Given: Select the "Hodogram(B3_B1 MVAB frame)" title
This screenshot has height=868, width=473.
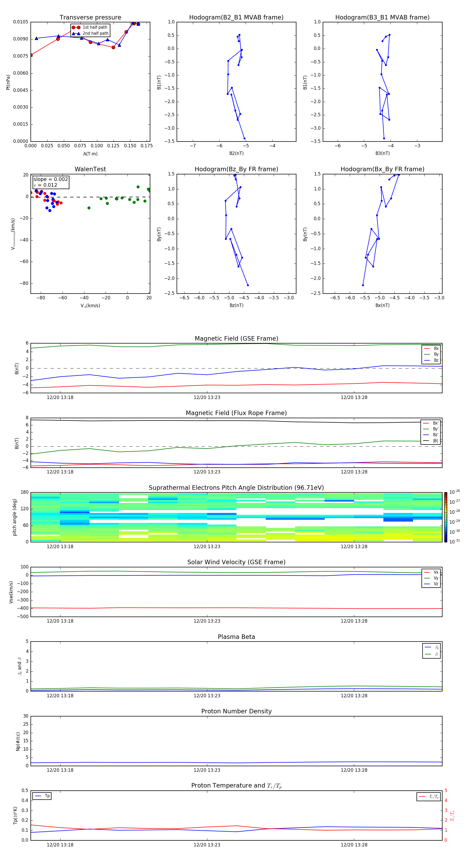Looking at the screenshot, I should pos(382,18).
